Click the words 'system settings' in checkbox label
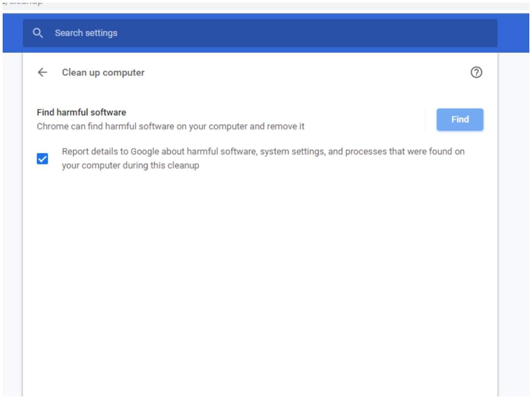 click(291, 152)
